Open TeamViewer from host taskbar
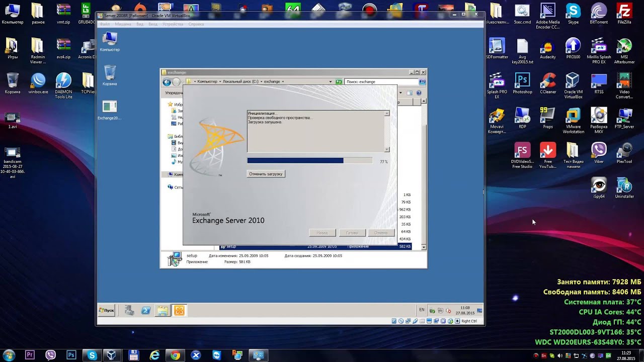This screenshot has height=362, width=644. tap(217, 355)
